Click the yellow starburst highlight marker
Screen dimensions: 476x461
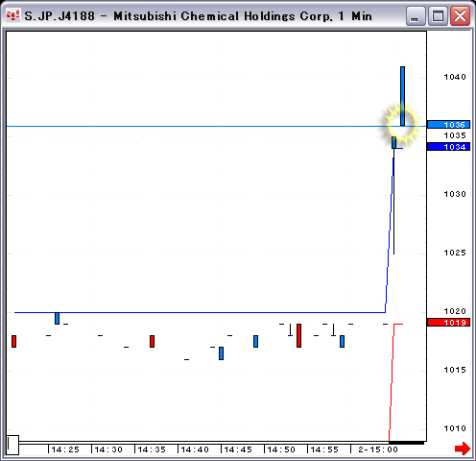click(400, 123)
